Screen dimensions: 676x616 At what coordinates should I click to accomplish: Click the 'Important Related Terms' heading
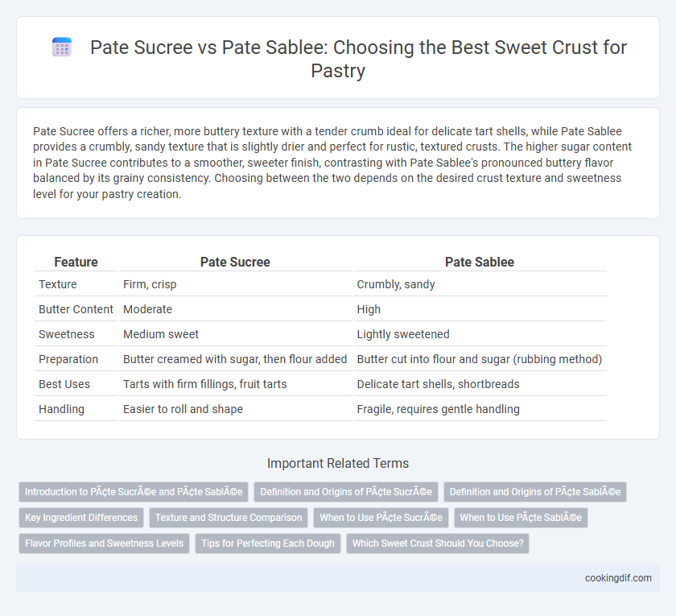coord(338,463)
